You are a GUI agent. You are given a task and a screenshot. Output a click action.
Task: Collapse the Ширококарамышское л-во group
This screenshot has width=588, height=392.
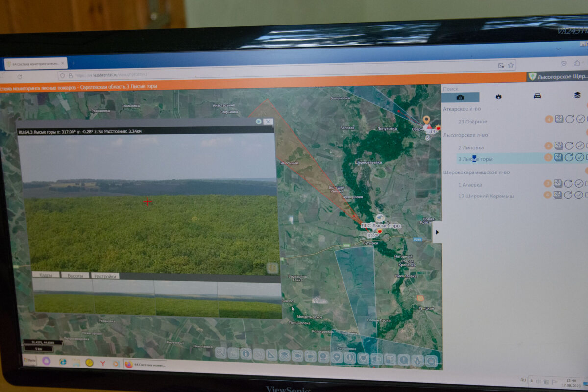(x=476, y=172)
